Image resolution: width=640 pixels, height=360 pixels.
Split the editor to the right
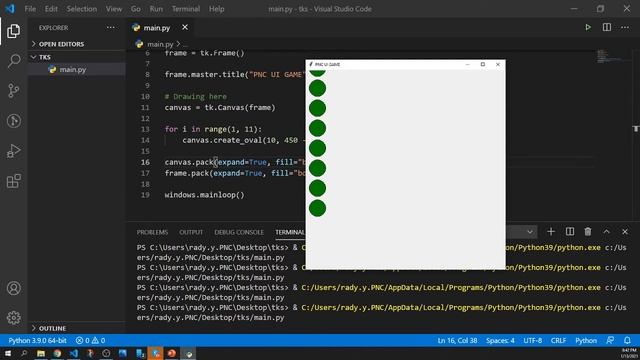coord(607,27)
